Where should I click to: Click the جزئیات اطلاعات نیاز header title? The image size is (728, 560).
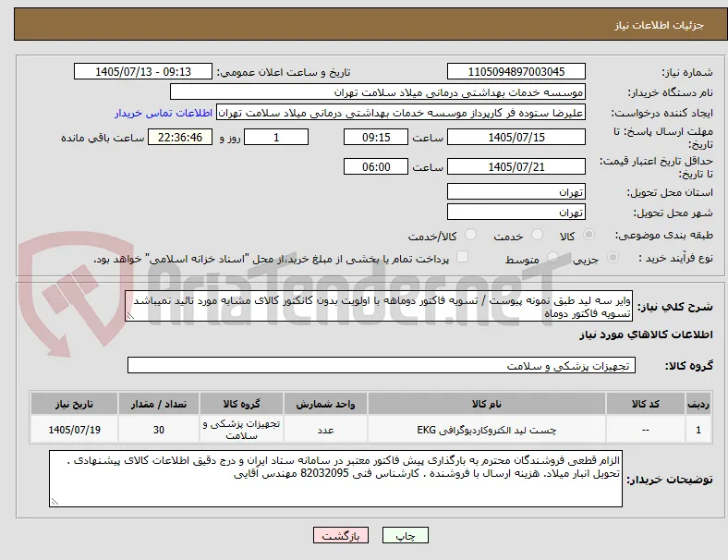(659, 25)
